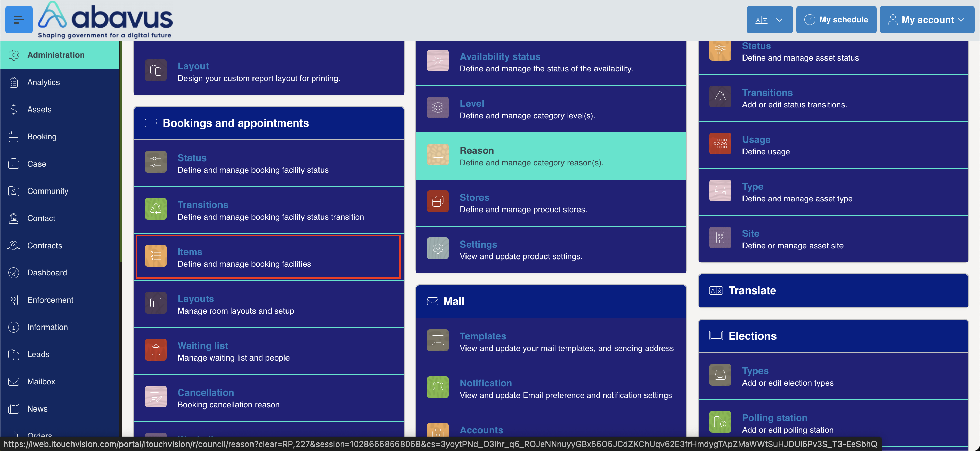Click the green Notification bell icon
The width and height of the screenshot is (980, 451).
438,387
